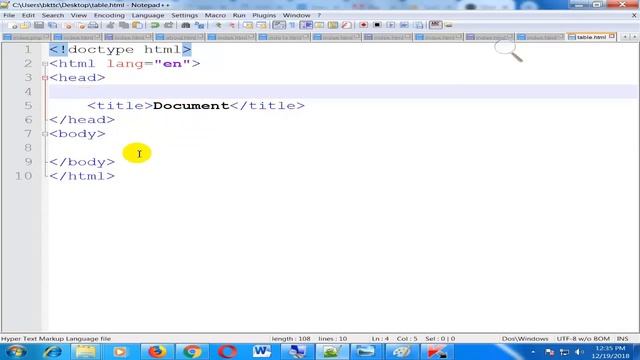Toggle the Indent Guide toolbar button
The image size is (640, 360).
pyautogui.click(x=306, y=25)
